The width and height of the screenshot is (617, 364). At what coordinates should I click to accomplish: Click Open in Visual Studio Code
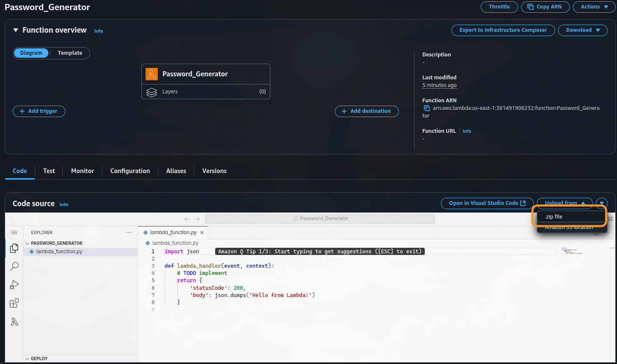[x=487, y=203]
